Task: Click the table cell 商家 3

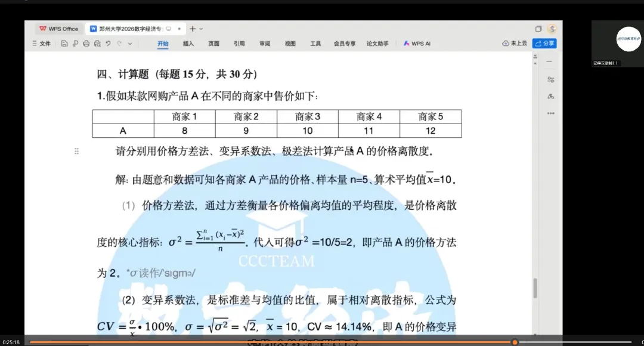Action: click(308, 117)
